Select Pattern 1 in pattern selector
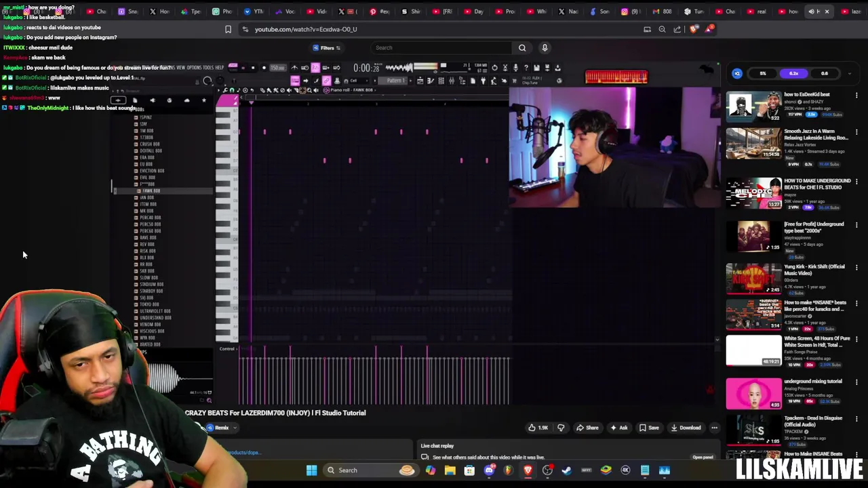This screenshot has height=488, width=868. pyautogui.click(x=393, y=81)
